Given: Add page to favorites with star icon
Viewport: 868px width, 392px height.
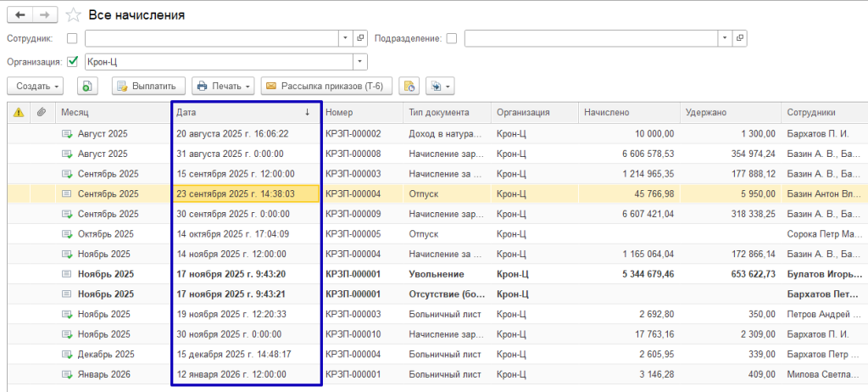Looking at the screenshot, I should point(73,15).
